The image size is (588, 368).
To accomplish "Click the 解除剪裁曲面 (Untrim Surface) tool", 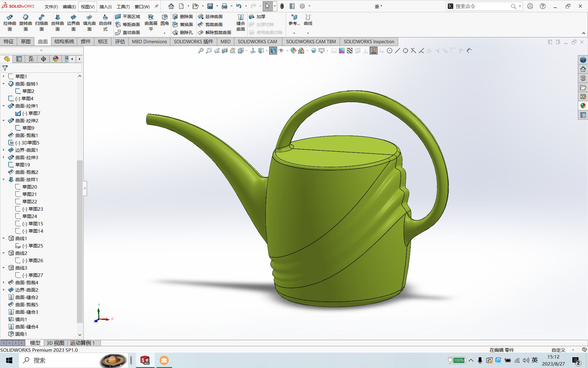I will click(x=215, y=33).
